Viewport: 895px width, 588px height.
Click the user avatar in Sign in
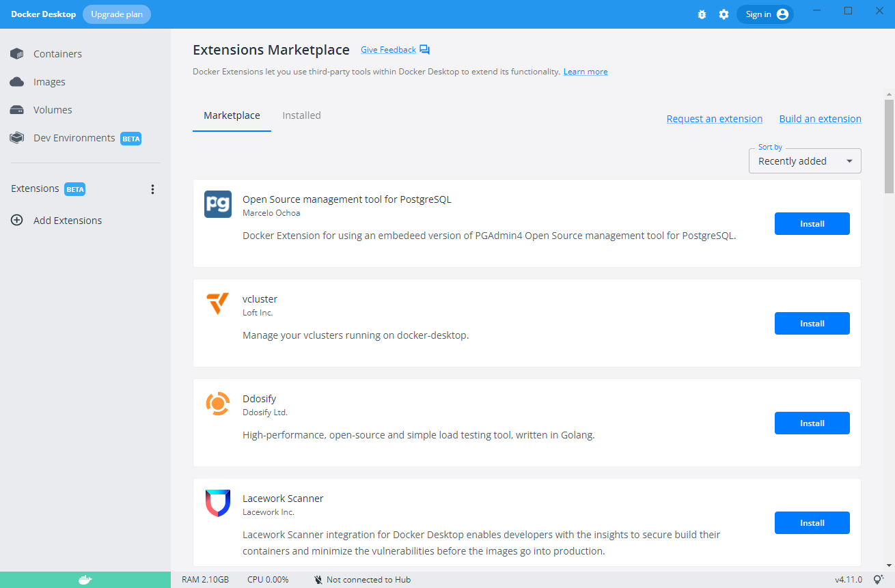coord(782,14)
